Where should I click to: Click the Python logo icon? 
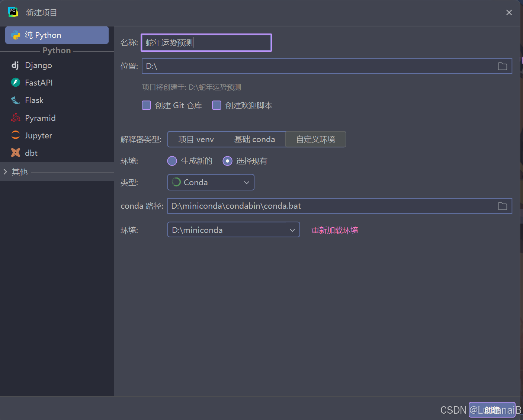pos(16,35)
